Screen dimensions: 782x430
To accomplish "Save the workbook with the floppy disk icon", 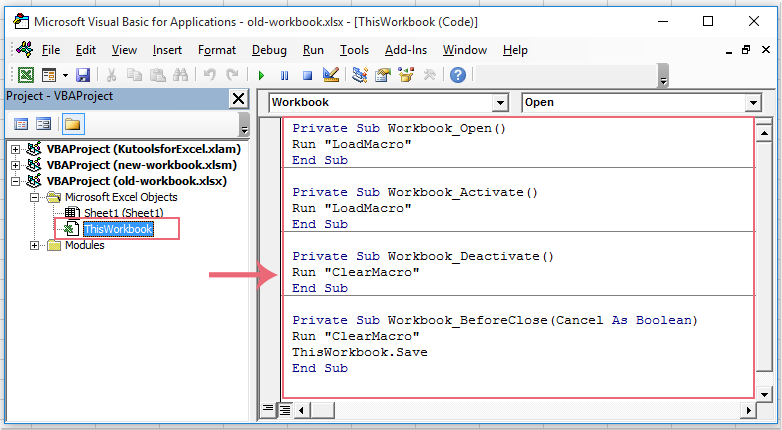I will point(83,75).
